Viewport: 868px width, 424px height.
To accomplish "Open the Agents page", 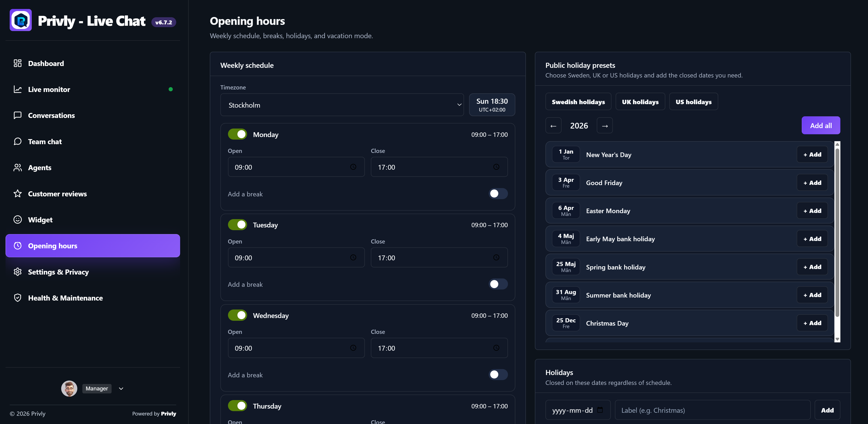I will coord(93,167).
